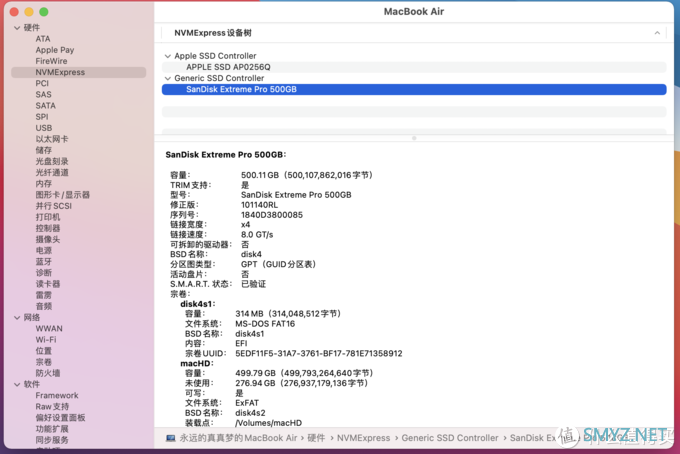Image resolution: width=680 pixels, height=454 pixels.
Task: Open 诊断 diagnostics entry
Action: [x=44, y=273]
